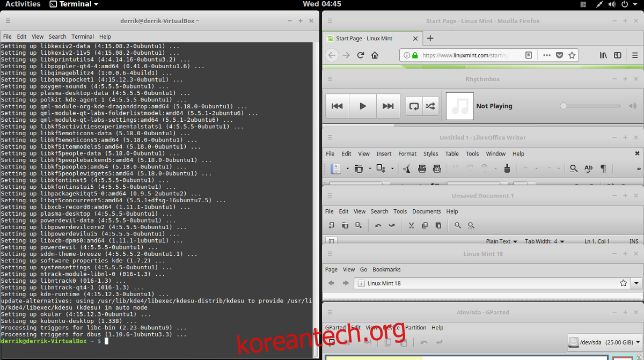Show the Firefox sidebar
The image size is (644, 360).
click(x=618, y=55)
